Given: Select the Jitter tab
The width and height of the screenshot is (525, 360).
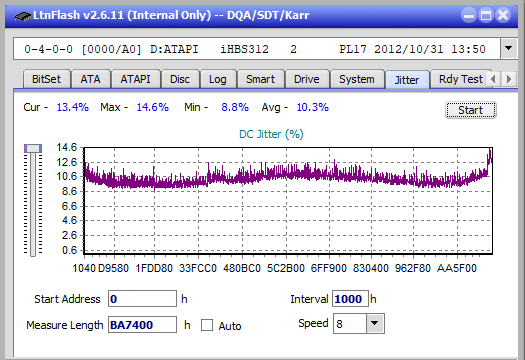Looking at the screenshot, I should click(407, 80).
